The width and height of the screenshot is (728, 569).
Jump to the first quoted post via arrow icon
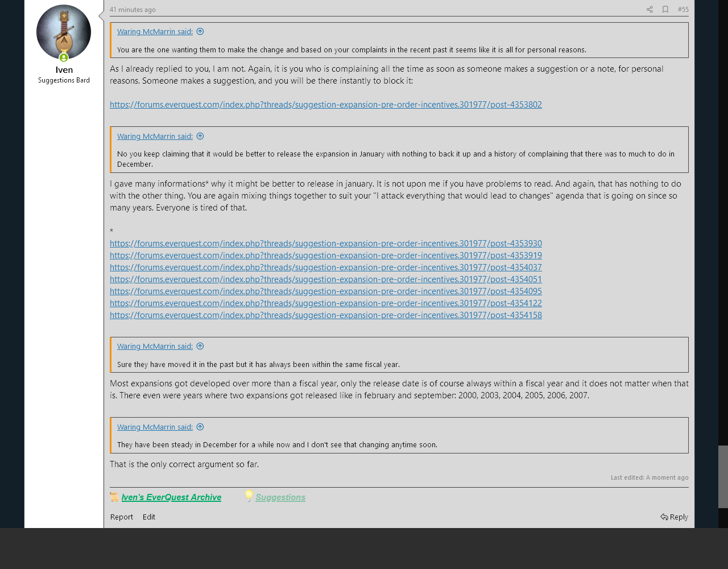click(200, 32)
